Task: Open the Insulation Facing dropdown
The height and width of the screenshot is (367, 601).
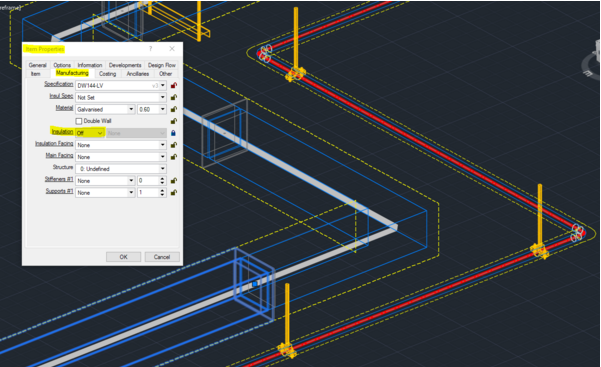Action: coord(163,145)
